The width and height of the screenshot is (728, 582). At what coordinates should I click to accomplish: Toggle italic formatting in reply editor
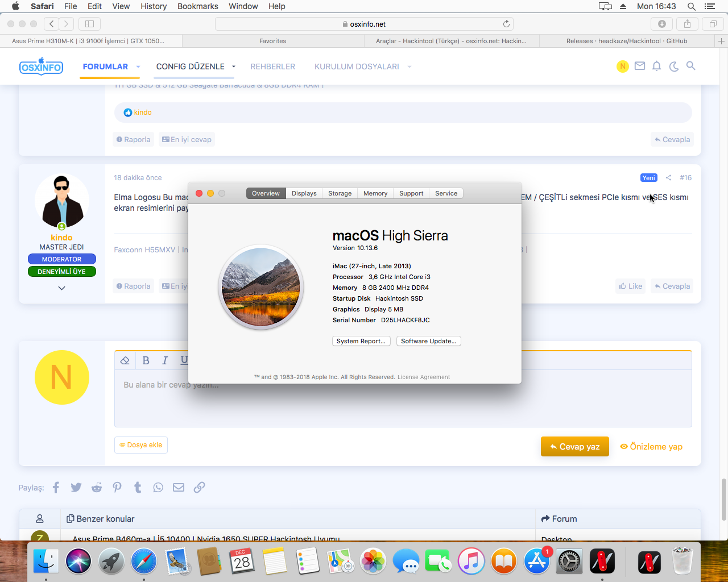(165, 360)
